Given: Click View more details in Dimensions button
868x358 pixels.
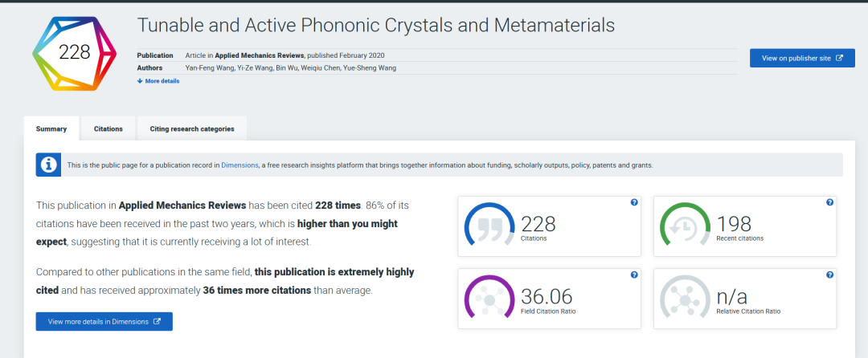Looking at the screenshot, I should coord(104,321).
